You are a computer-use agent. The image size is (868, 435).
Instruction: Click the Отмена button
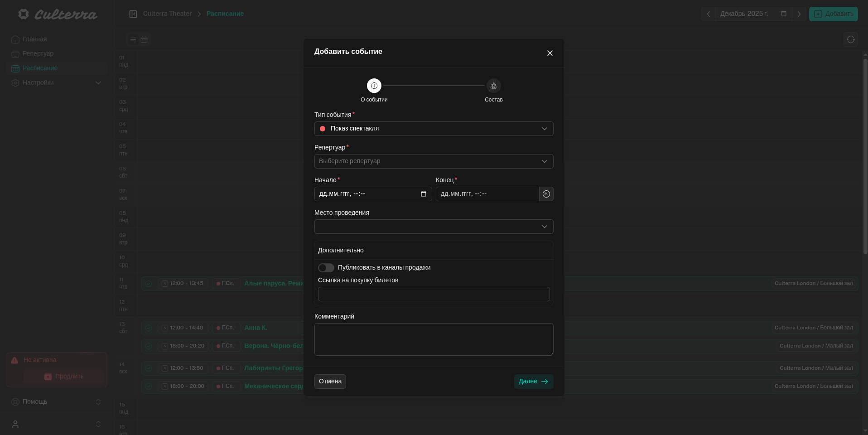click(330, 382)
